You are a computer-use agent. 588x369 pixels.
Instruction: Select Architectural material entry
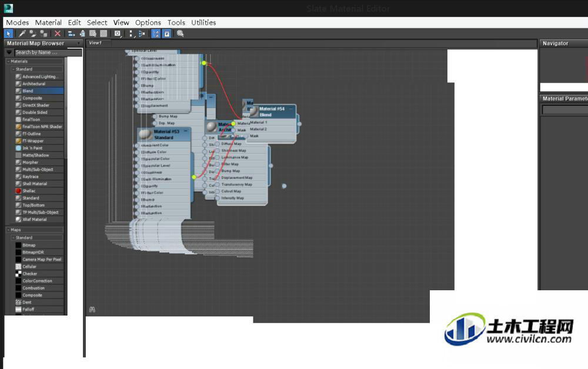point(39,83)
